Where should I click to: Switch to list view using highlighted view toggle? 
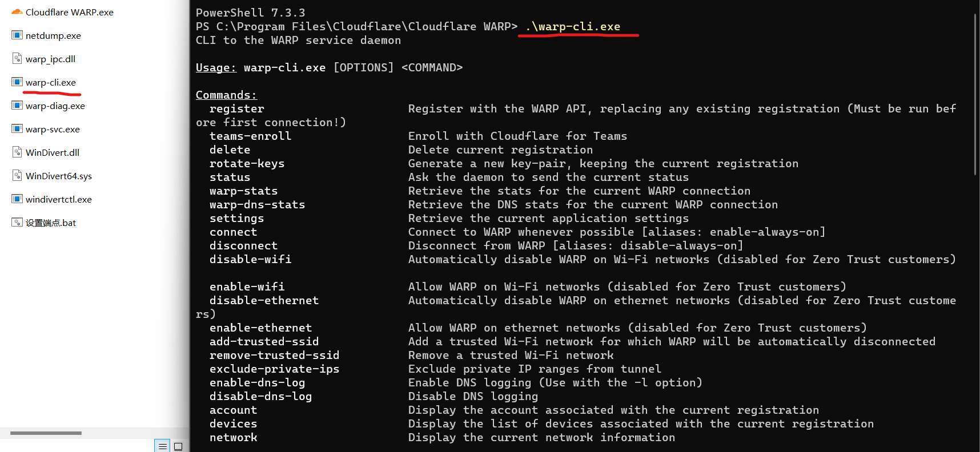162,446
